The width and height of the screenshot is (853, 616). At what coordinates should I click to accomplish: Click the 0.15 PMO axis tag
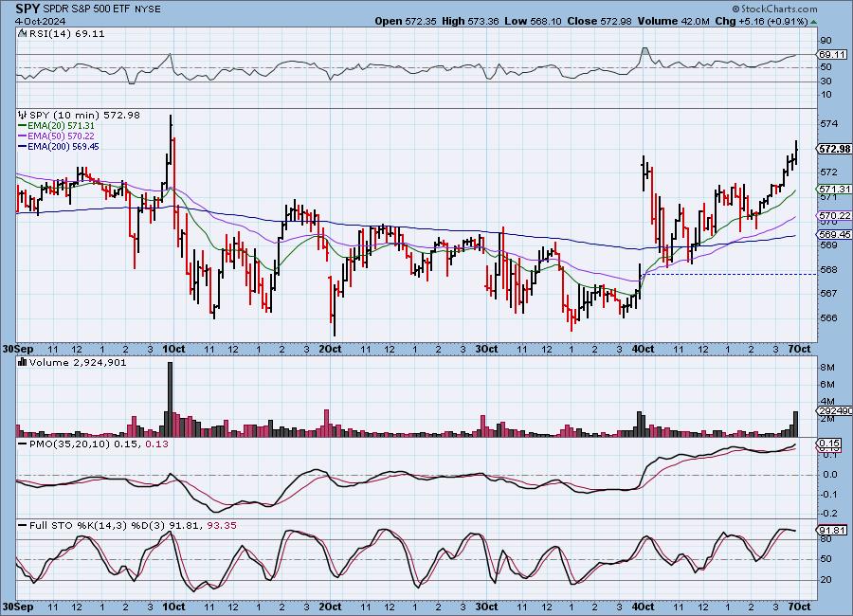point(829,444)
